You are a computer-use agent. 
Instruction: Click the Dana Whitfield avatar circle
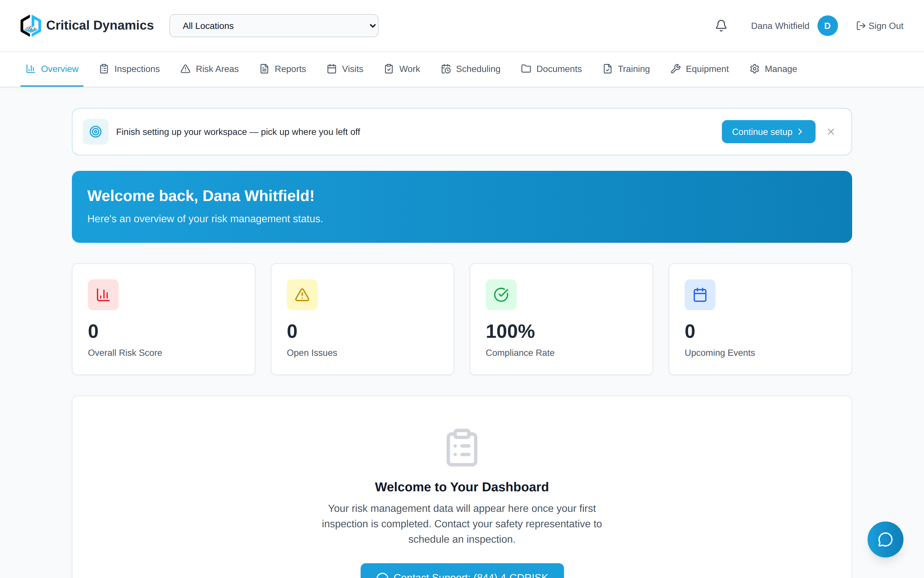[827, 26]
